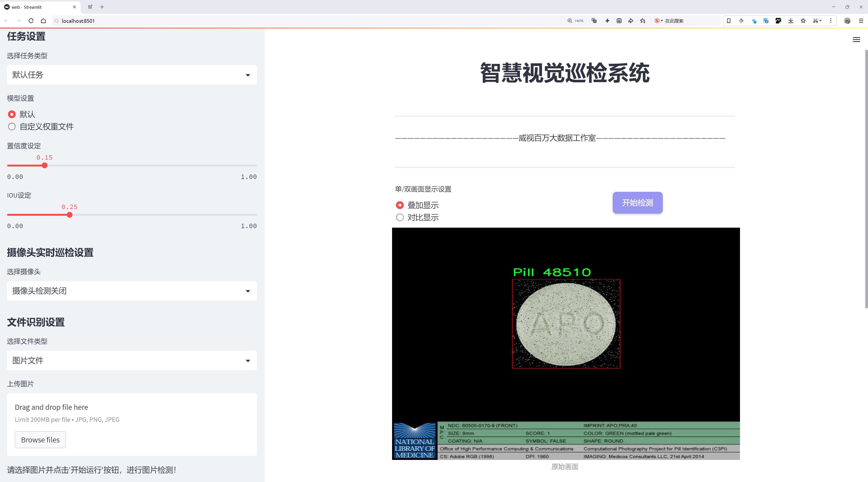Click the browser home icon
This screenshot has width=868, height=482.
point(43,21)
